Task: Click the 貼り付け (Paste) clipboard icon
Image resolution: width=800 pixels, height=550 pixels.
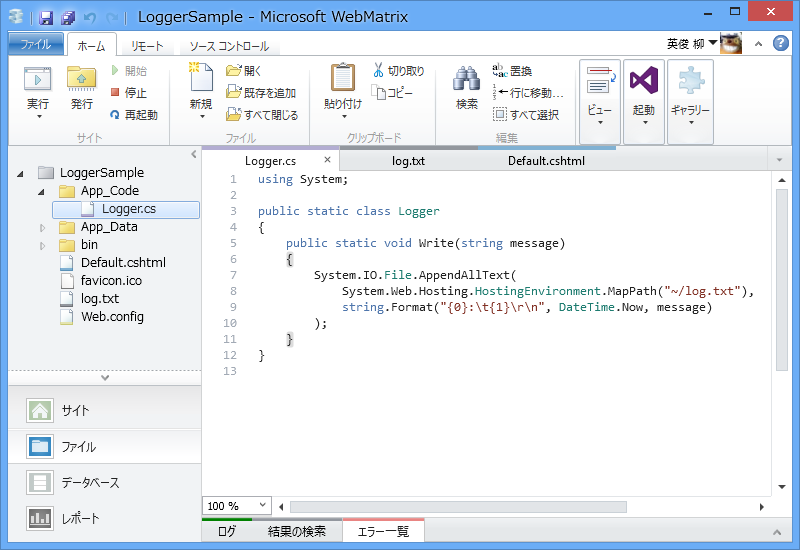Action: (343, 78)
